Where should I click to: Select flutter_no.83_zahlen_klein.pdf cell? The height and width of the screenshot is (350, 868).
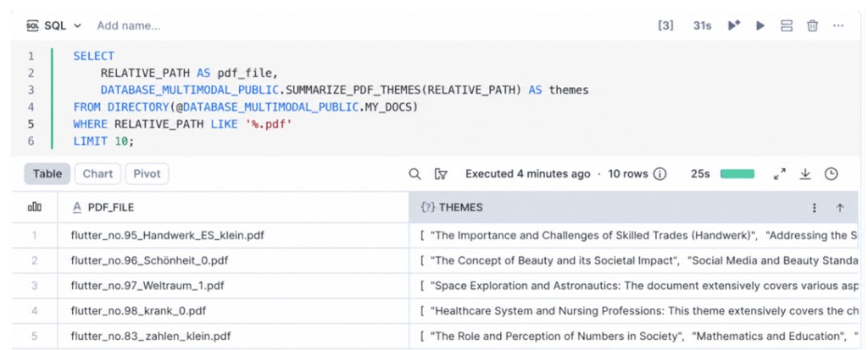(x=233, y=336)
